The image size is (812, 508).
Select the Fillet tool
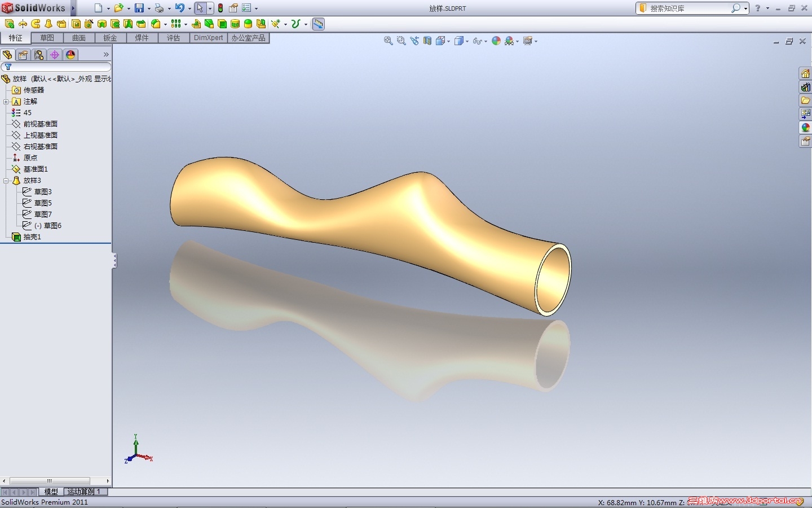point(156,24)
